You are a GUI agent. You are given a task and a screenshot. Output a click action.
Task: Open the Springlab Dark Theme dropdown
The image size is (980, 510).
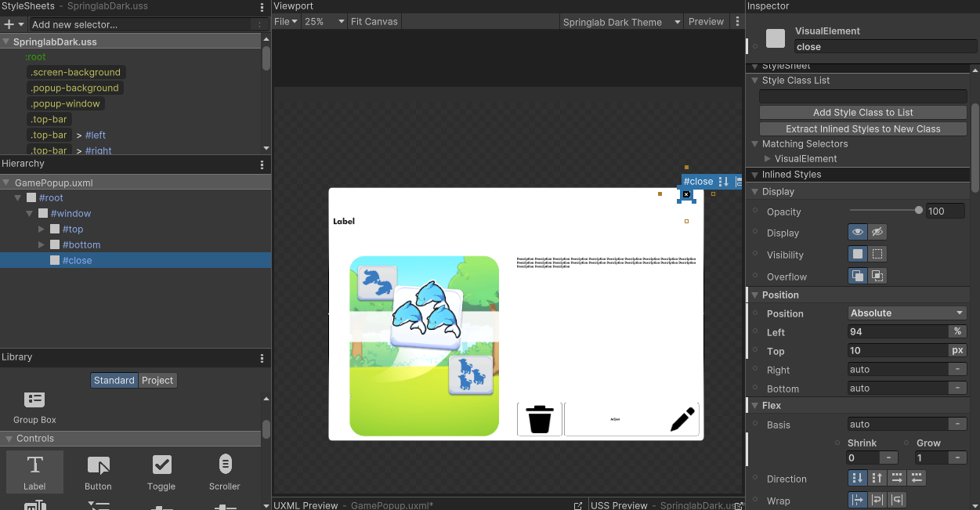[621, 21]
